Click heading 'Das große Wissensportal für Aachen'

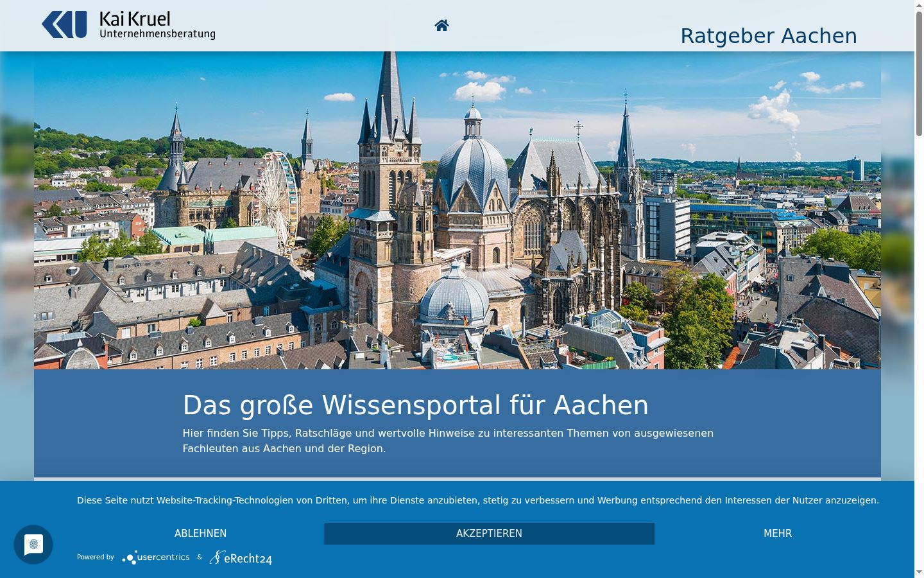416,405
